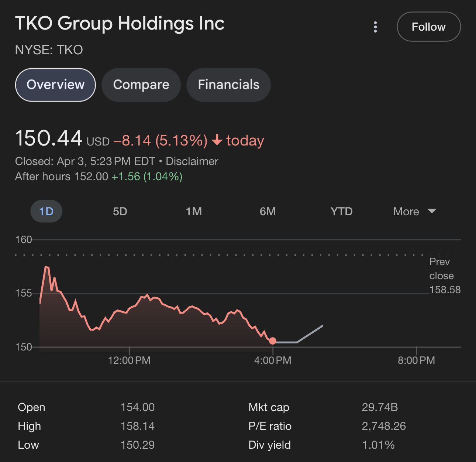Image resolution: width=476 pixels, height=462 pixels.
Task: Show the 6M chart range
Action: click(268, 211)
